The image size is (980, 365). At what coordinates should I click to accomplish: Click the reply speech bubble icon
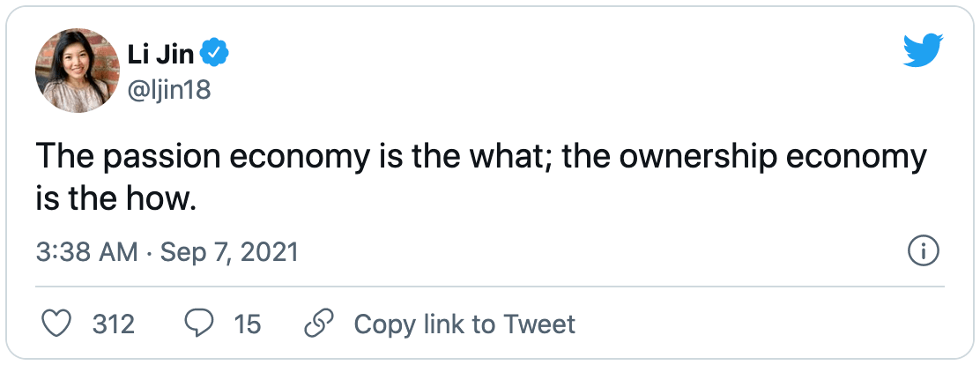click(198, 324)
